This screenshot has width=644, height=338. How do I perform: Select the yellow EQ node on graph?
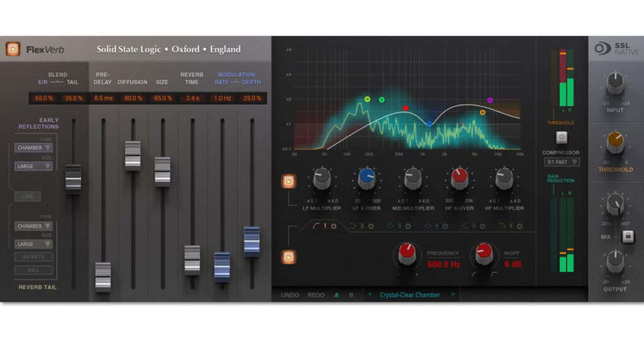pyautogui.click(x=367, y=99)
